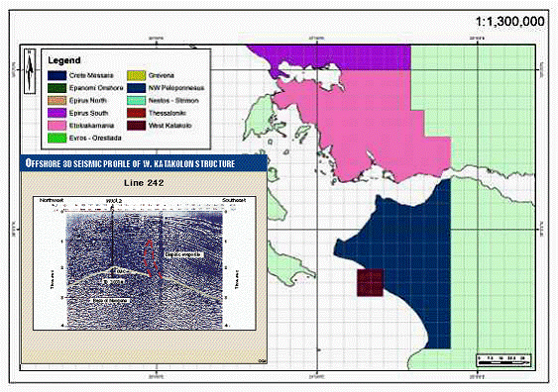
Task: Click the Epanomi Onshore legend swatch
Action: (x=56, y=88)
